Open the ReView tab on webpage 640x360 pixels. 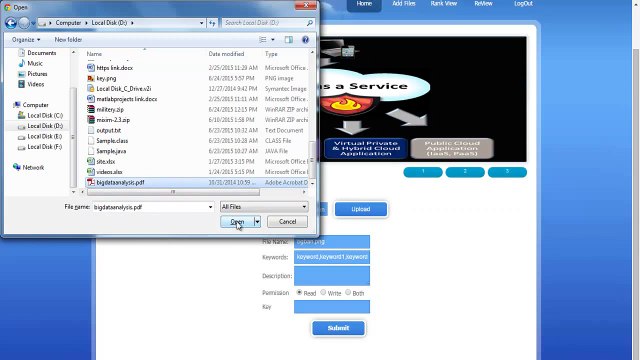click(483, 4)
